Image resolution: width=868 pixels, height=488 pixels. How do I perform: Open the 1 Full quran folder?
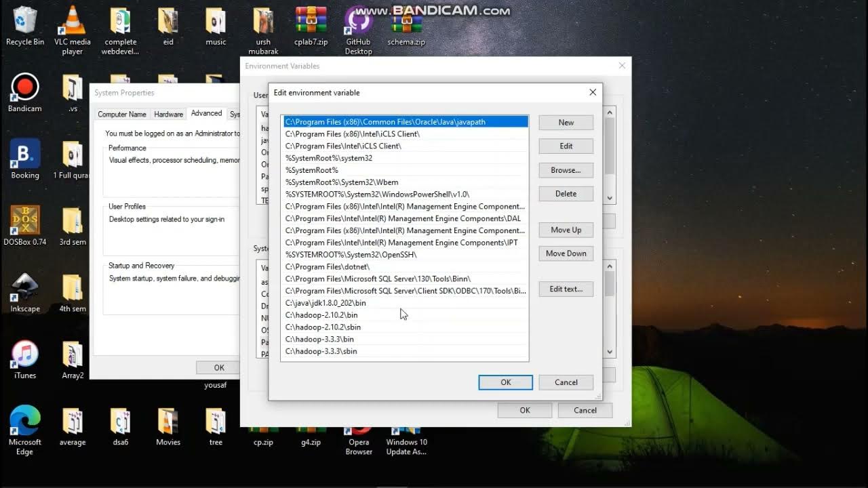(73, 159)
